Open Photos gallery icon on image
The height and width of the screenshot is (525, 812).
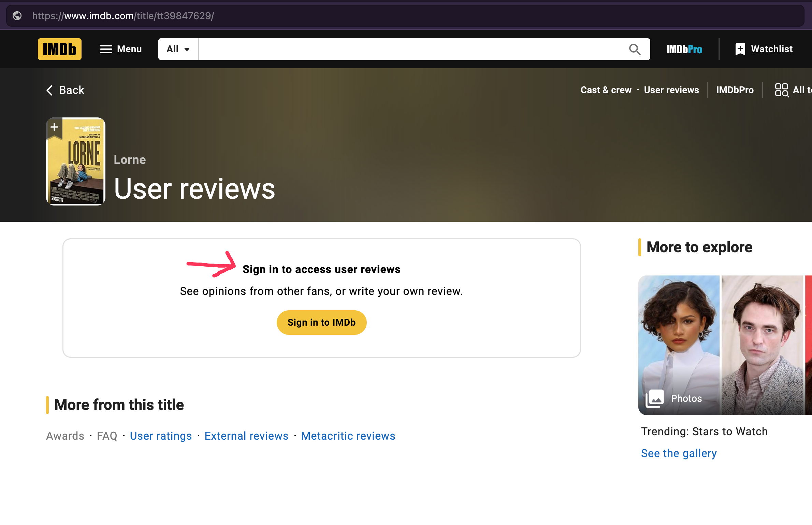(654, 398)
